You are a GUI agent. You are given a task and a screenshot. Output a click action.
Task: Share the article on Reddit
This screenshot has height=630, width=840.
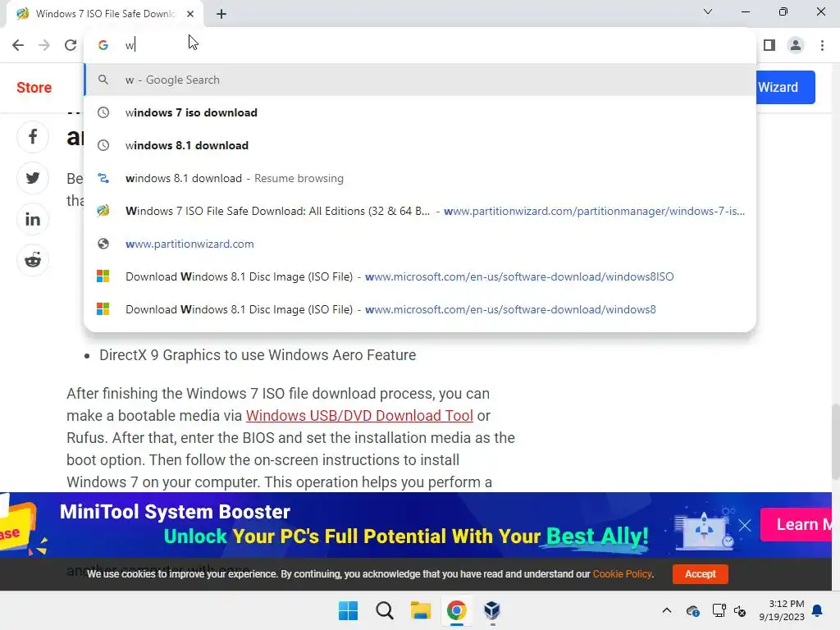pyautogui.click(x=33, y=260)
